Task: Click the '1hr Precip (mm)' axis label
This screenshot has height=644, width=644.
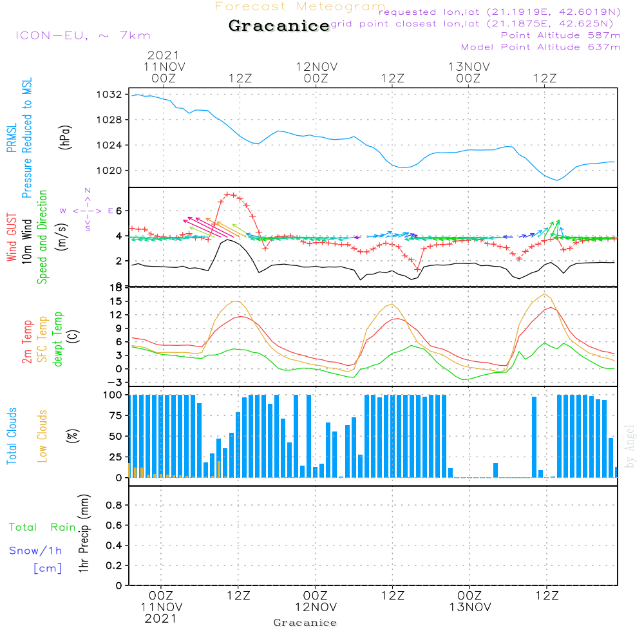Action: click(x=84, y=533)
